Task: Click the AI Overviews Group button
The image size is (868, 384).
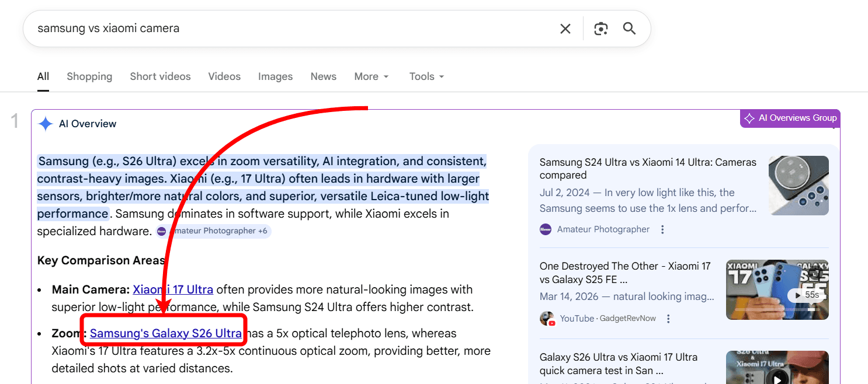Action: click(790, 118)
